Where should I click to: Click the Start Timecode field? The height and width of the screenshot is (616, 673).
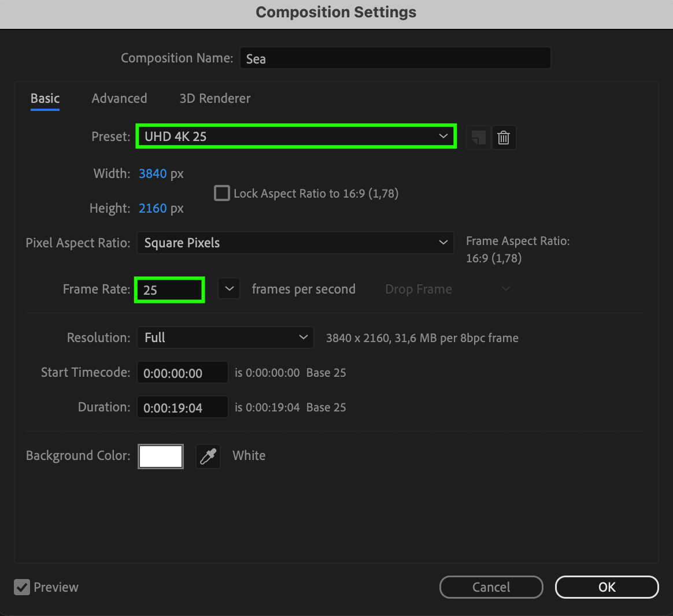[x=182, y=373]
